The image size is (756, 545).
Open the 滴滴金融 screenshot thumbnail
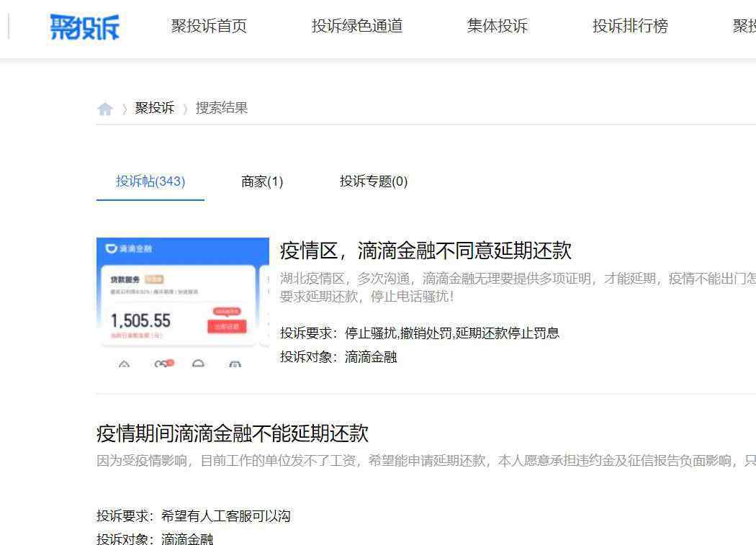click(183, 302)
